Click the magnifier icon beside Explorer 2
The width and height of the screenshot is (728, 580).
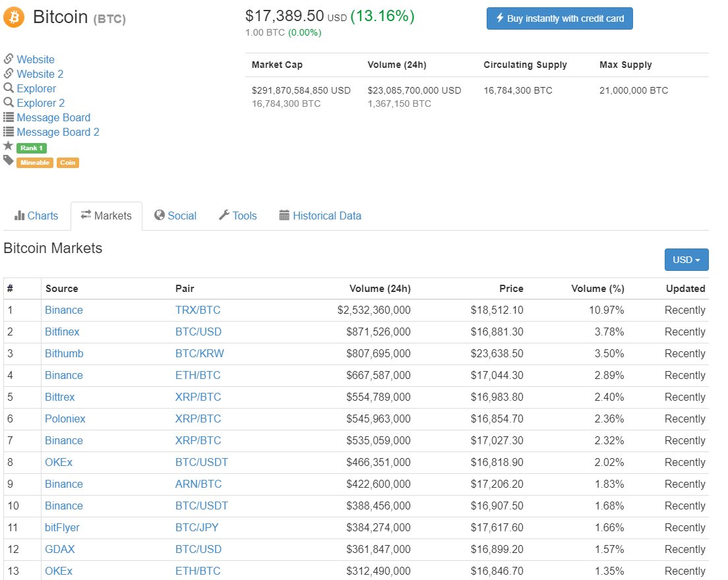click(x=9, y=102)
